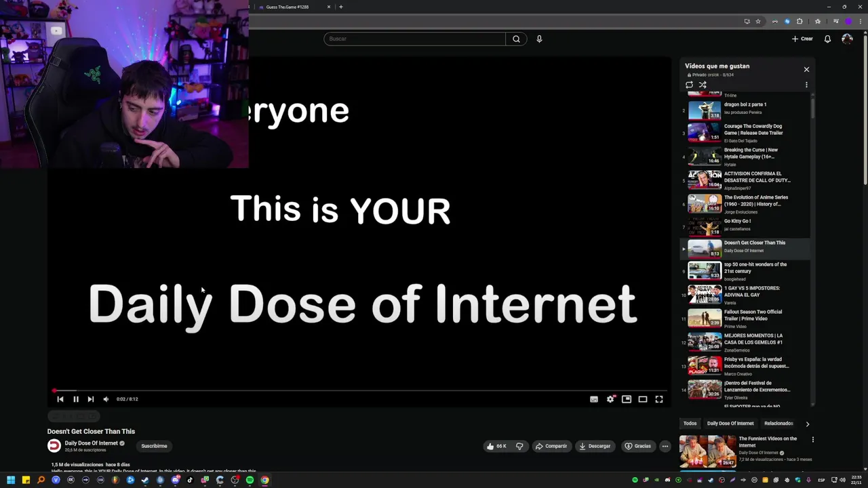The image size is (868, 488).
Task: Focus the Buscar search field
Action: pyautogui.click(x=414, y=39)
